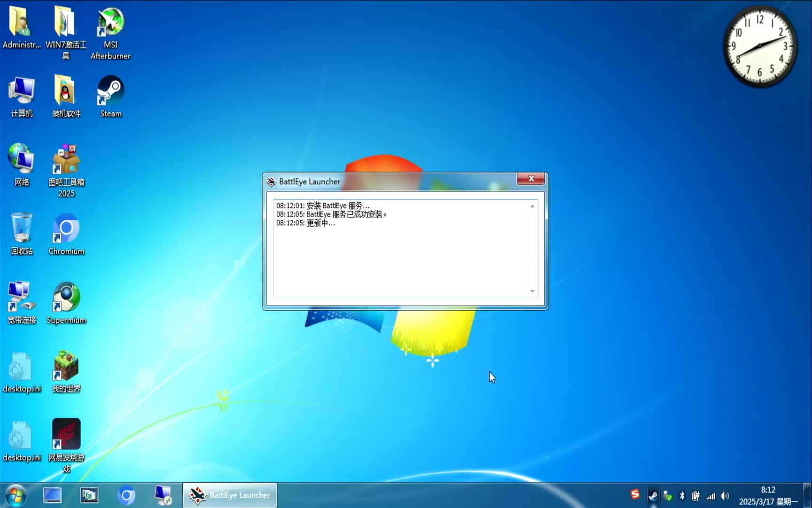Click the desktop clock gadget
The image size is (812, 508).
760,46
